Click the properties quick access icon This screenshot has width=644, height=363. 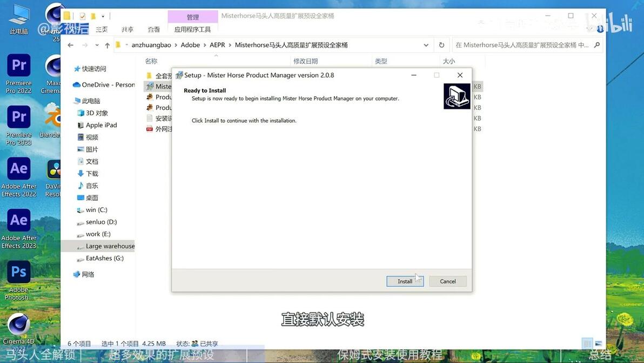[83, 16]
